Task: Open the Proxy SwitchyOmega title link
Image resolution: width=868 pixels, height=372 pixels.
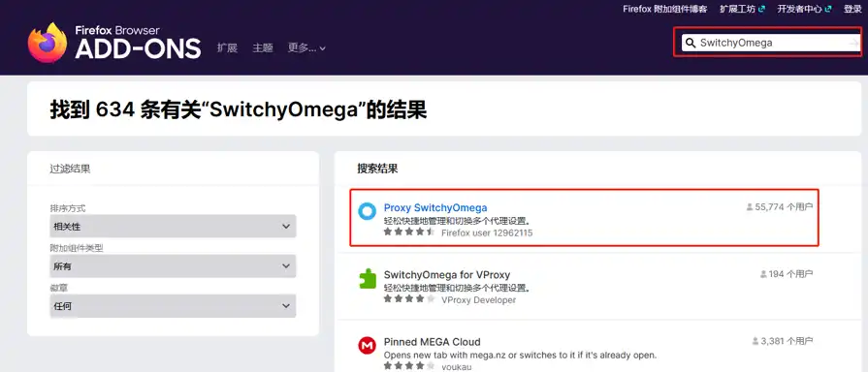Action: click(435, 208)
